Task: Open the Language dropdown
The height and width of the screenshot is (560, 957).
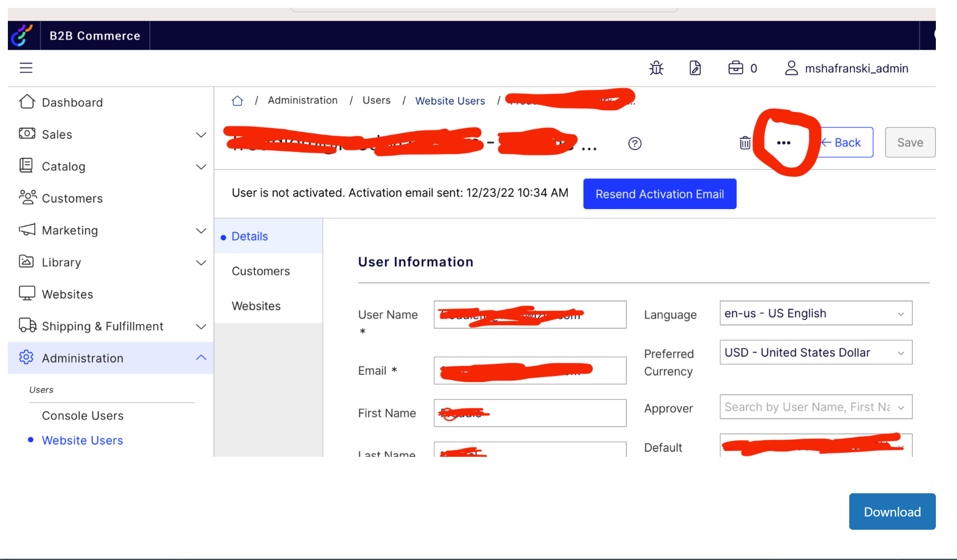Action: click(816, 313)
